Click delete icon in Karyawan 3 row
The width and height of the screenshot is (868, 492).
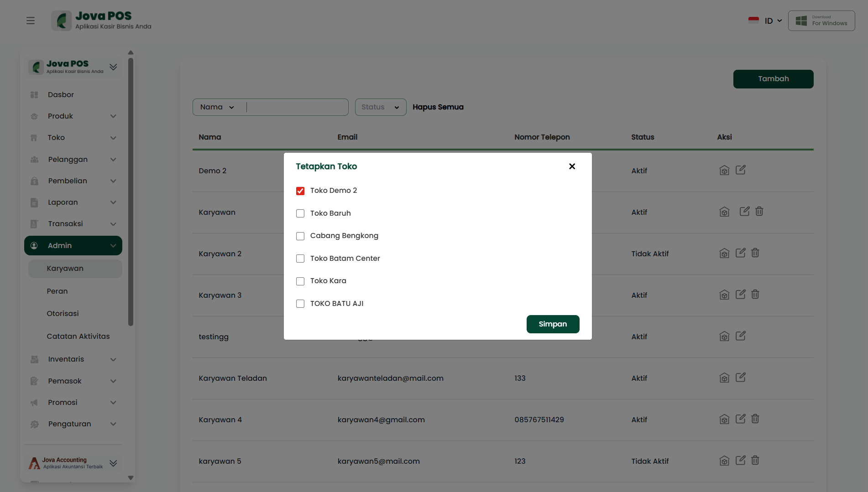[x=755, y=295]
